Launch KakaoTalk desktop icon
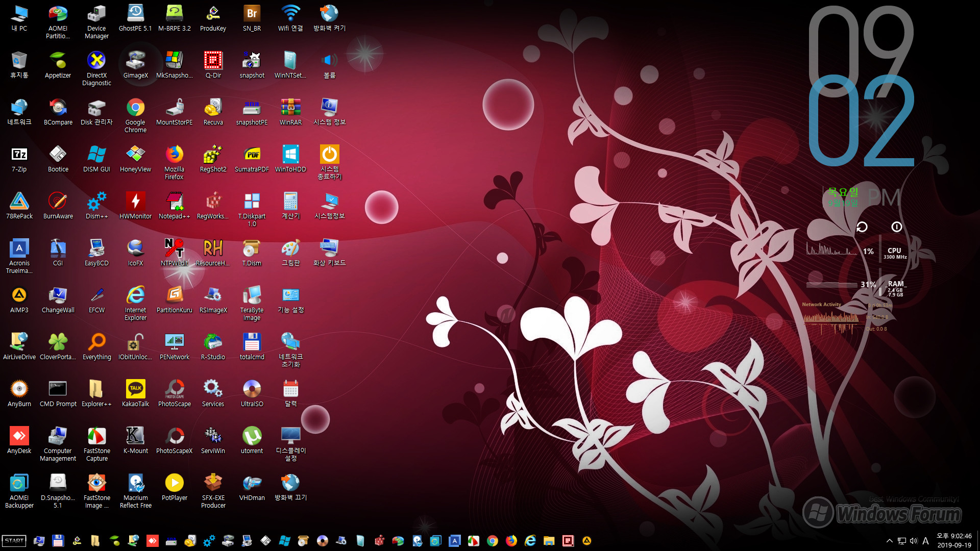 [x=135, y=393]
